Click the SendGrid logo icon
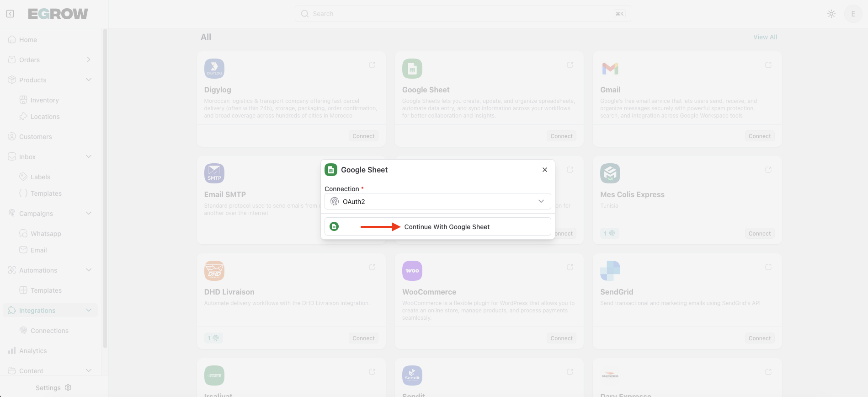The height and width of the screenshot is (397, 868). pos(610,271)
